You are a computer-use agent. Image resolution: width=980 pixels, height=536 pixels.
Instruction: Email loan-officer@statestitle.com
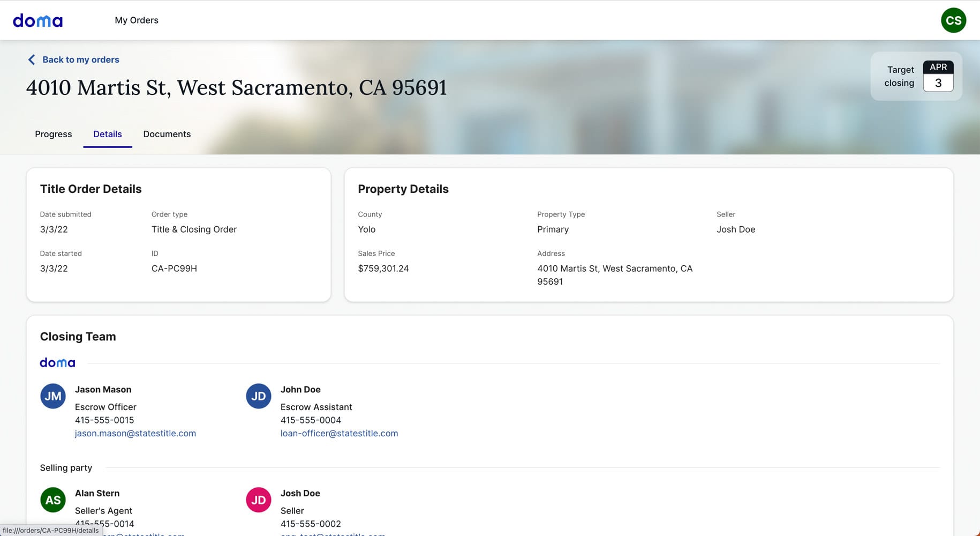[339, 433]
